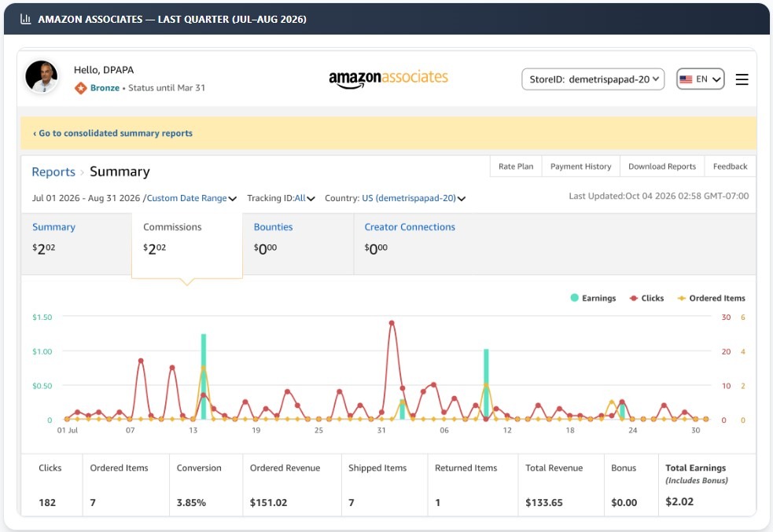
Task: Toggle Ordered Items series in legend
Action: click(x=712, y=298)
